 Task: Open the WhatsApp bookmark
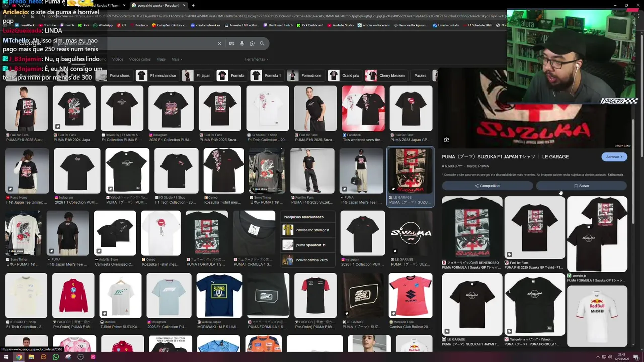click(103, 25)
